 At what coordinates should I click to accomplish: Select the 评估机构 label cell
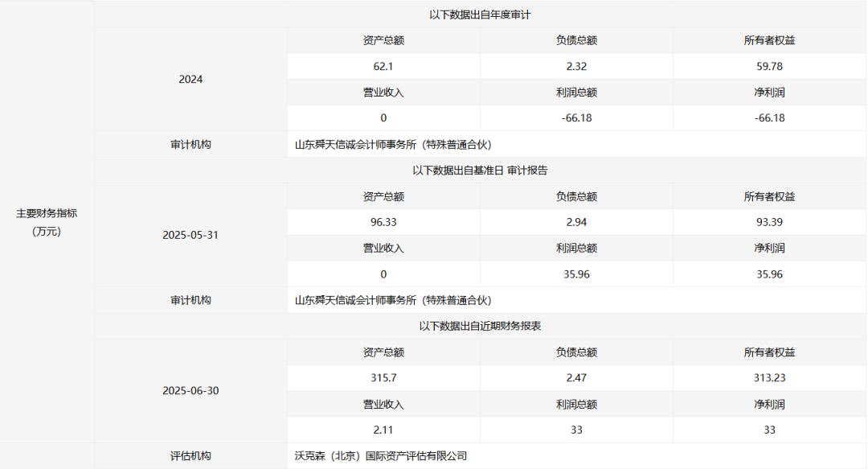tap(190, 456)
